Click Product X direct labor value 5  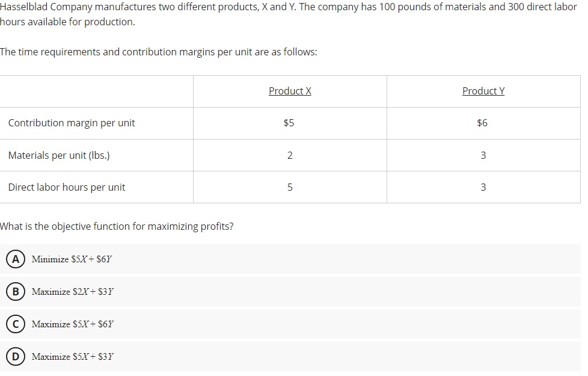pos(290,187)
